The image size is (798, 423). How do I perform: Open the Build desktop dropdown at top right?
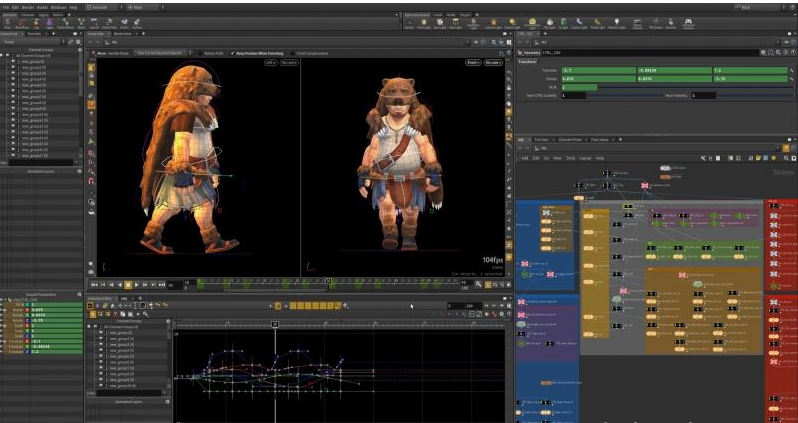[x=759, y=8]
